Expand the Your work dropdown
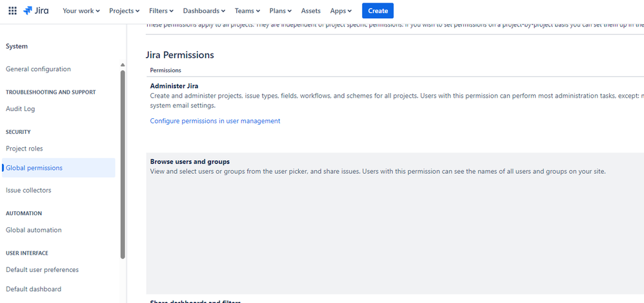Viewport: 644px width, 303px height. pos(81,11)
